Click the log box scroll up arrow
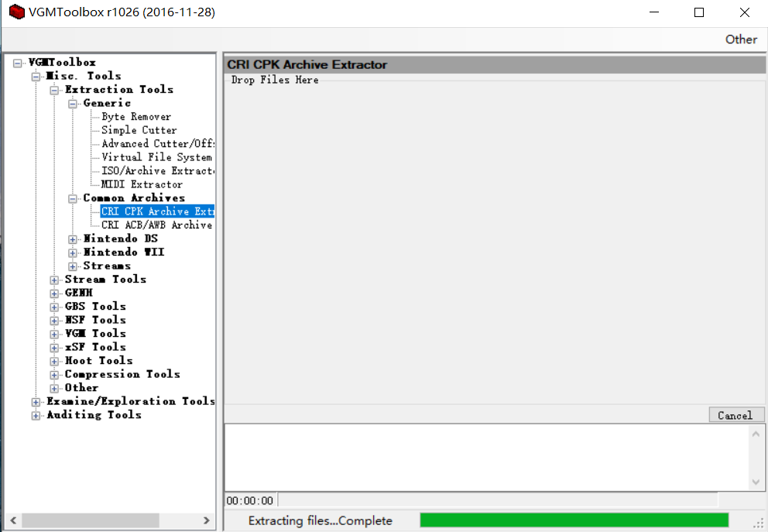Image resolution: width=768 pixels, height=532 pixels. click(x=756, y=434)
